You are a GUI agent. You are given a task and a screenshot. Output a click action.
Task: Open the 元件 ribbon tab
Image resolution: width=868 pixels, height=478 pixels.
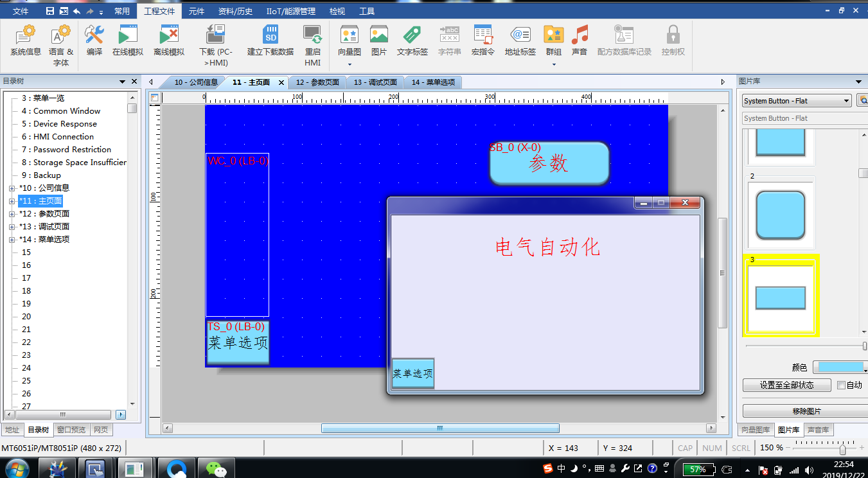tap(196, 11)
